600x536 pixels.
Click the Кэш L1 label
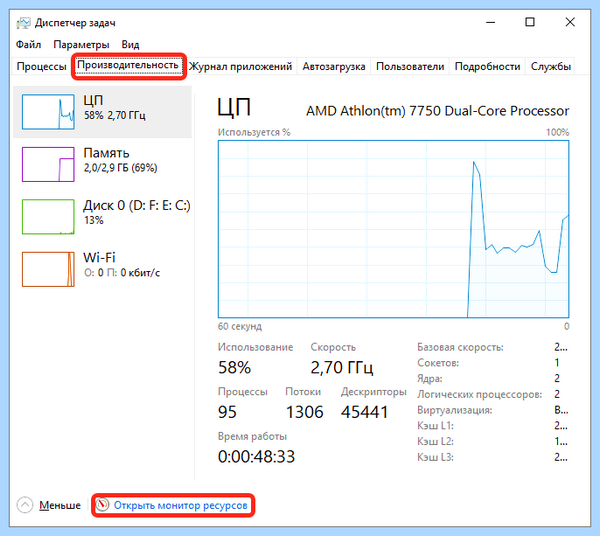435,426
